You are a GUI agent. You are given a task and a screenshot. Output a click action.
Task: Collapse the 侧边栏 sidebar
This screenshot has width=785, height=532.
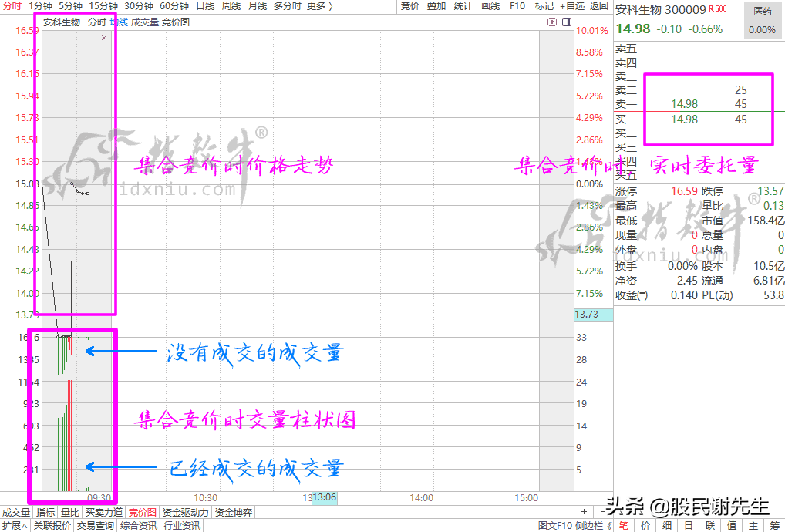point(594,526)
